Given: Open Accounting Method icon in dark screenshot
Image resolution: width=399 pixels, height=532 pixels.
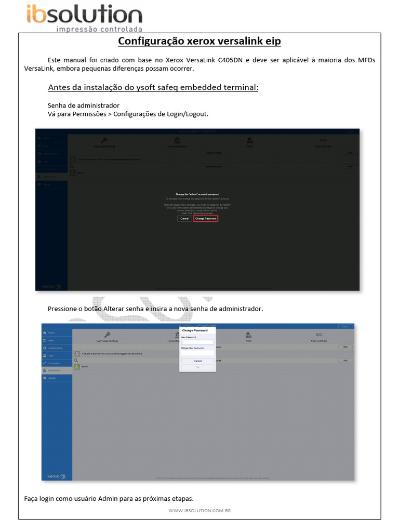Looking at the screenshot, I should [x=177, y=140].
